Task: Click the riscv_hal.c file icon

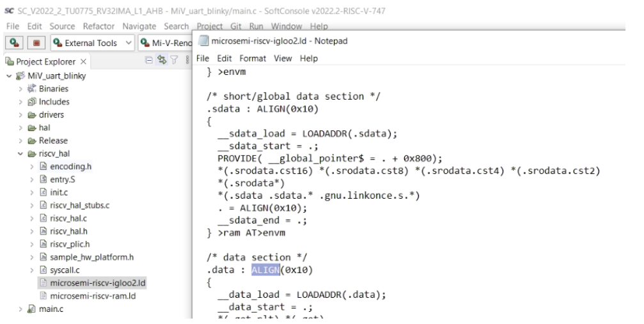Action: tap(43, 219)
